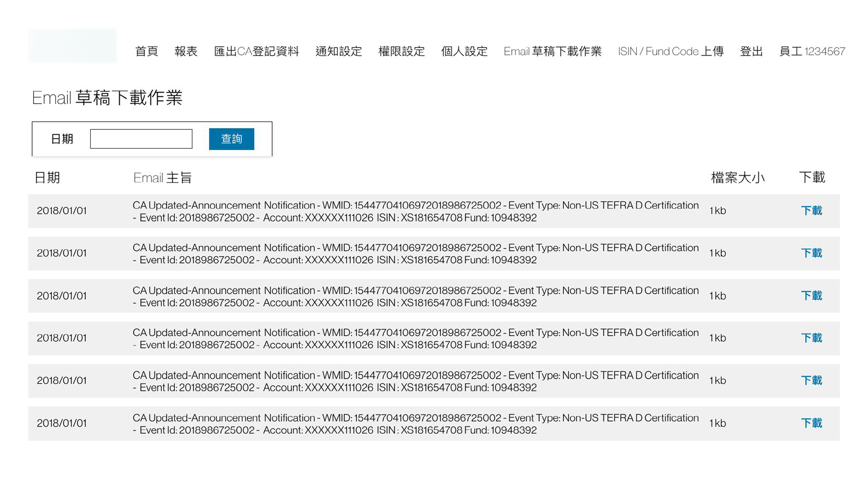
Task: Click the 檔案大小 column header
Action: [737, 178]
